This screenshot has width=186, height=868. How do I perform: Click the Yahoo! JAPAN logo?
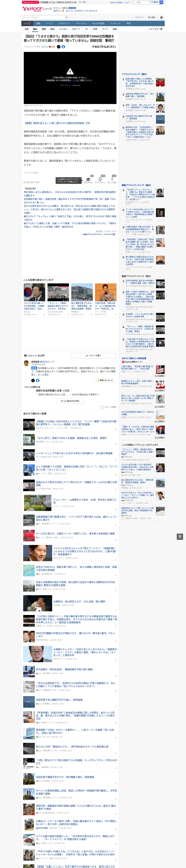(x=32, y=9)
